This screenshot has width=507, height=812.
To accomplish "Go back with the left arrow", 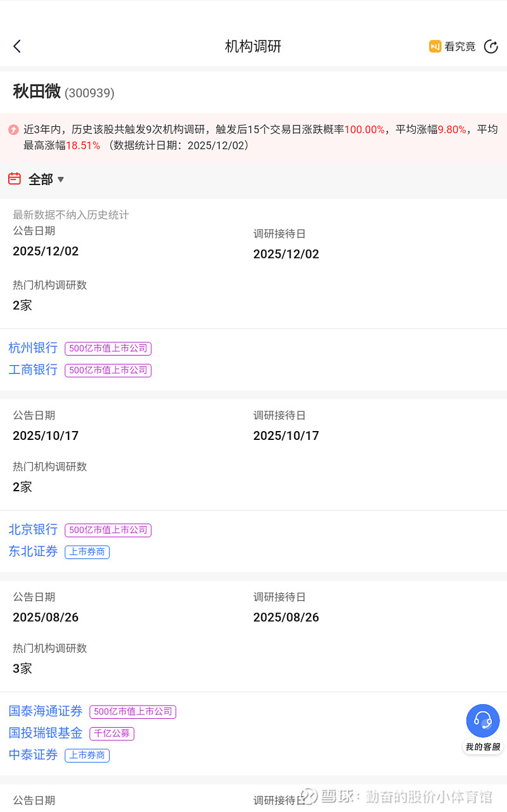I will 17,46.
